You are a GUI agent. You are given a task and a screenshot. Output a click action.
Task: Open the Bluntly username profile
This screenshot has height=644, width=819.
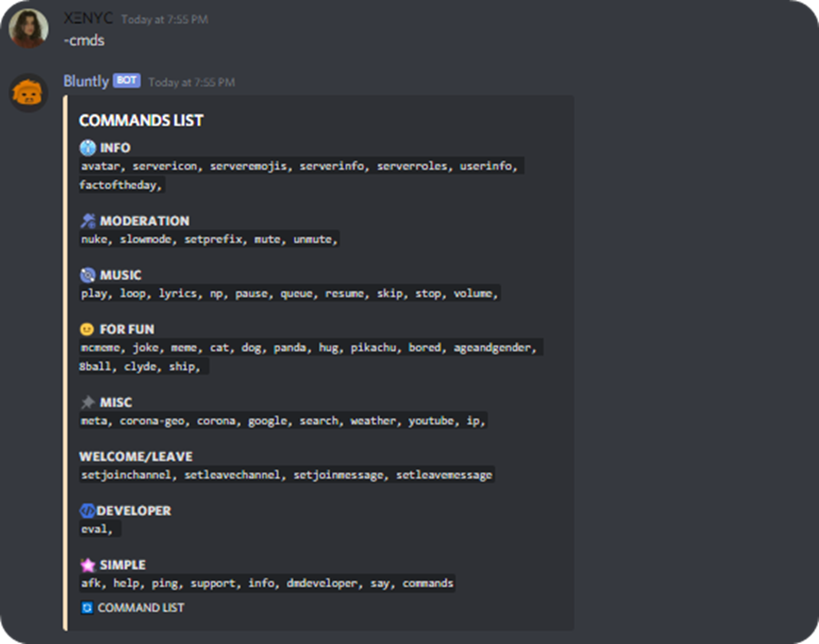pos(86,81)
